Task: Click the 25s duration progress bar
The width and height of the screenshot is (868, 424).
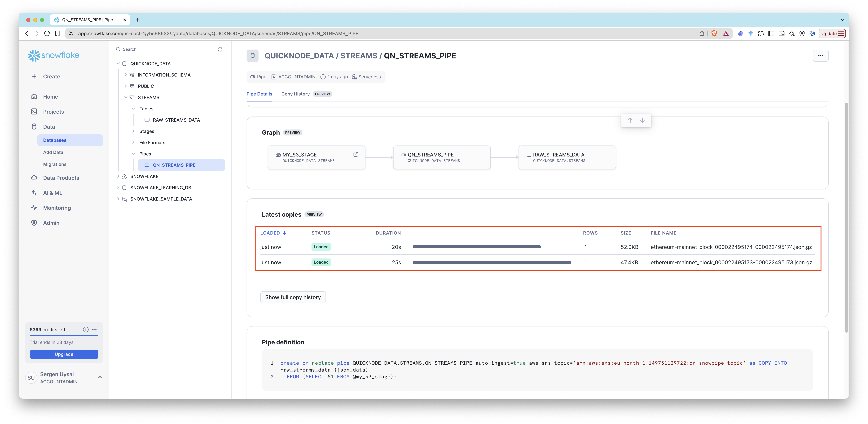Action: point(492,262)
